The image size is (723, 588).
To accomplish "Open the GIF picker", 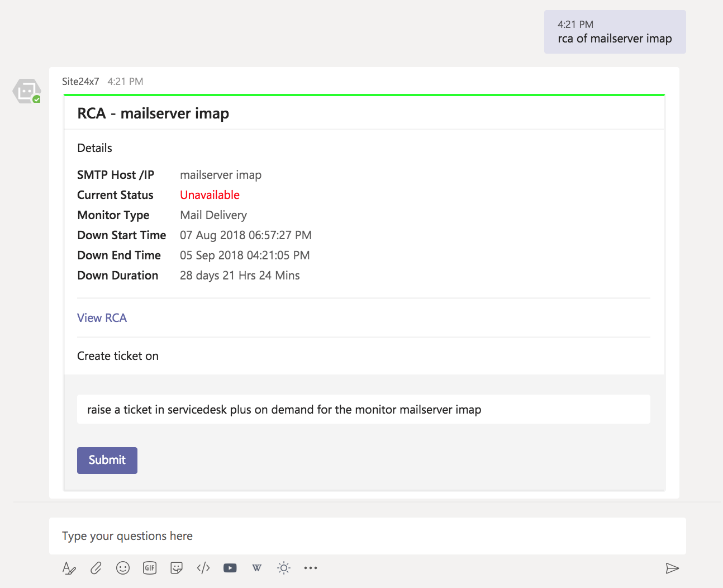I will coord(150,568).
